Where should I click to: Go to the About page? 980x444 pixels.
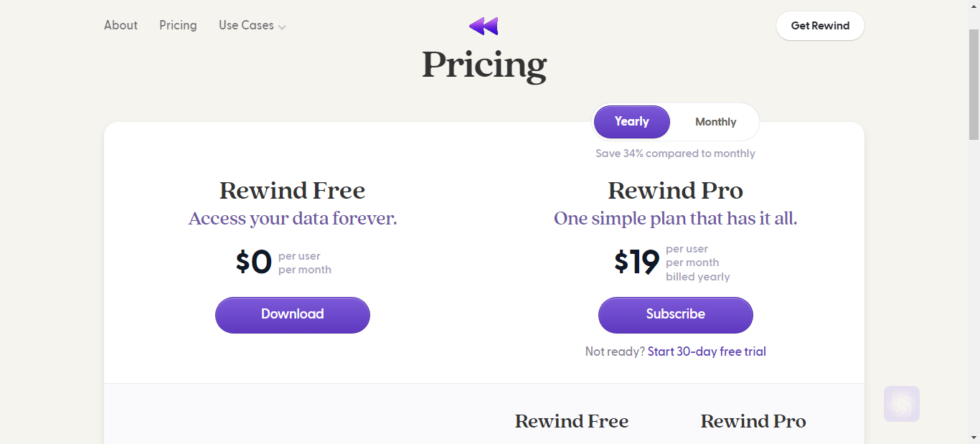tap(121, 25)
